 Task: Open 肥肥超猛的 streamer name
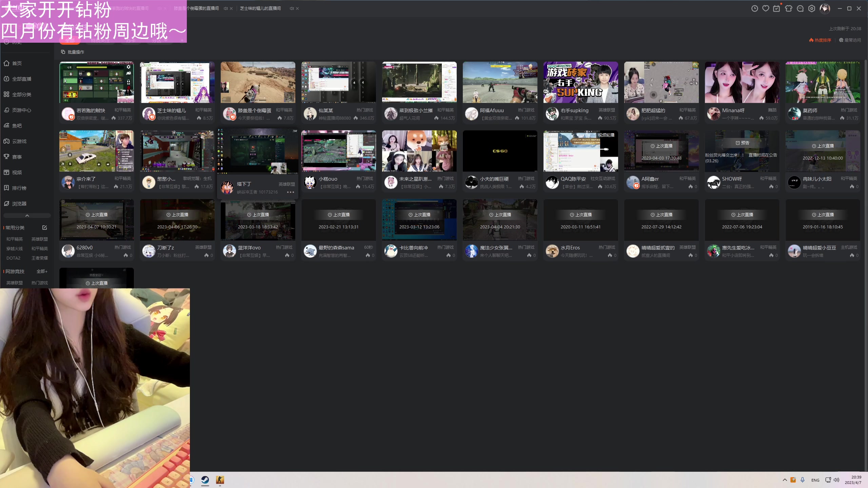click(653, 110)
